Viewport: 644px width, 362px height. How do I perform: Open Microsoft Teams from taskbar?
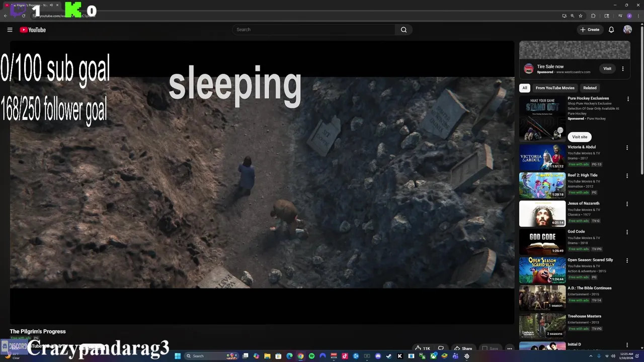[x=455, y=356]
